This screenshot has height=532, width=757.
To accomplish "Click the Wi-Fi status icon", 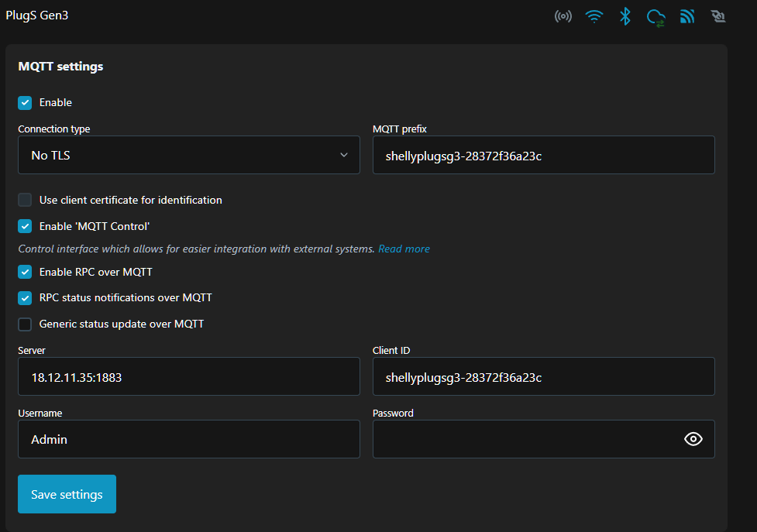I will coord(594,16).
